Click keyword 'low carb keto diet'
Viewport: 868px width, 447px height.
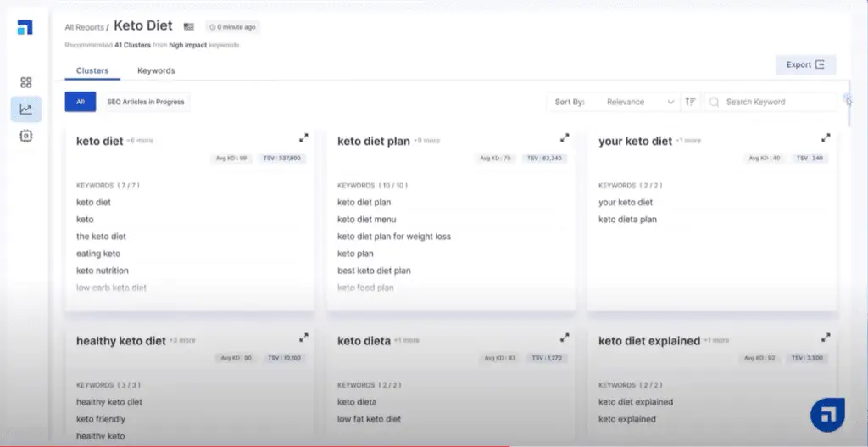click(x=111, y=288)
